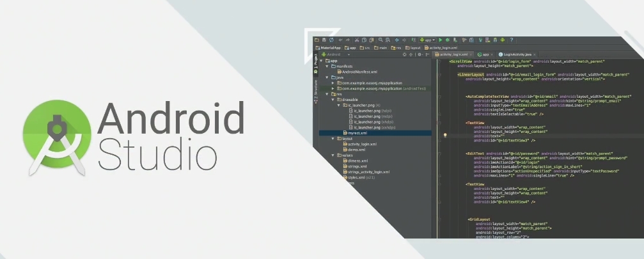Collapse the values folder arrow
The image size is (644, 259).
(x=333, y=155)
